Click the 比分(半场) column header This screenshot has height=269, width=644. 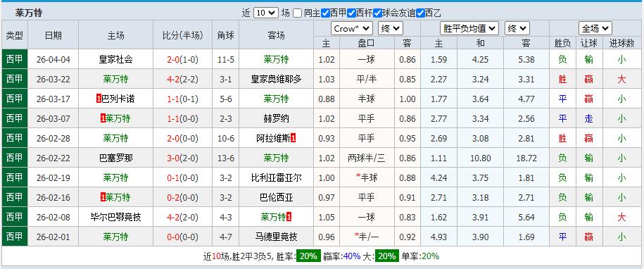pyautogui.click(x=182, y=35)
